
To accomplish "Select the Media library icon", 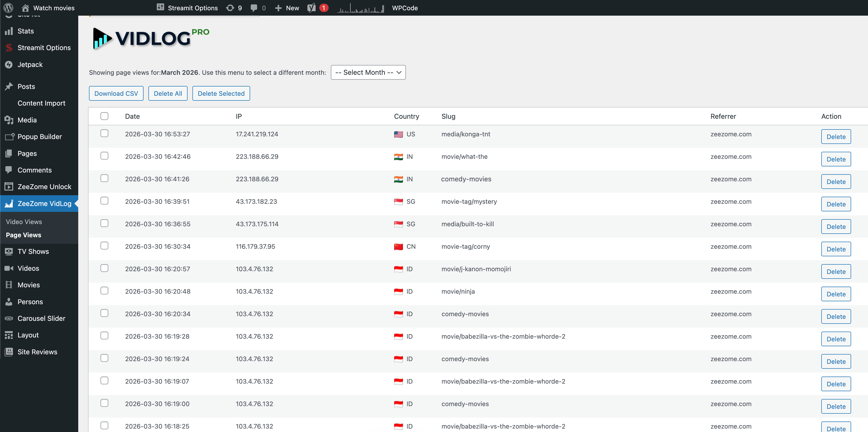I will 9,120.
